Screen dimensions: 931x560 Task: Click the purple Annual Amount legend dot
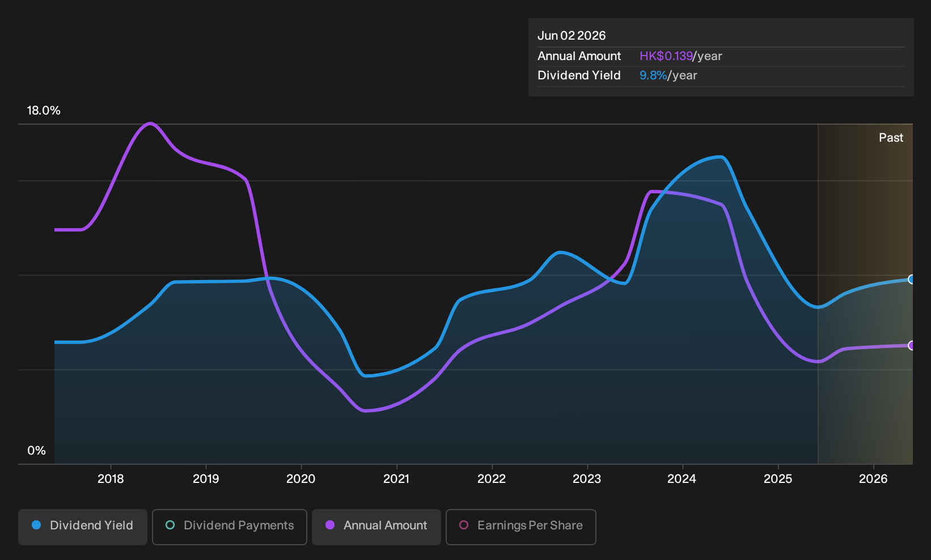coord(330,525)
